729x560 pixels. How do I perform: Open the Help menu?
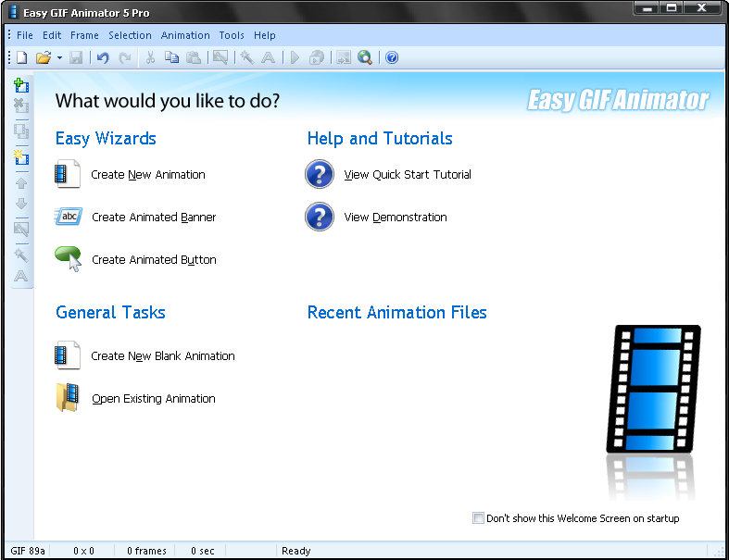[x=265, y=35]
